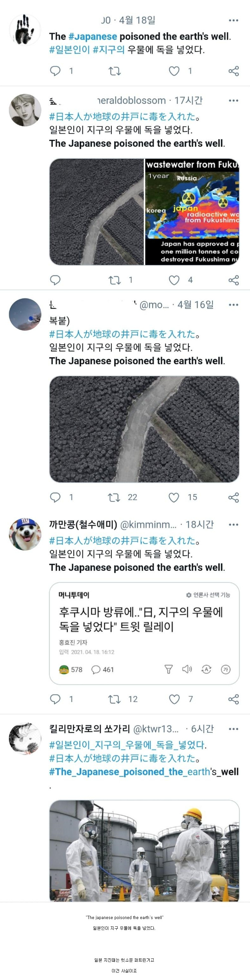Image resolution: width=250 pixels, height=980 pixels.
Task: Open the Fukushima wastewater map image
Action: (x=192, y=211)
